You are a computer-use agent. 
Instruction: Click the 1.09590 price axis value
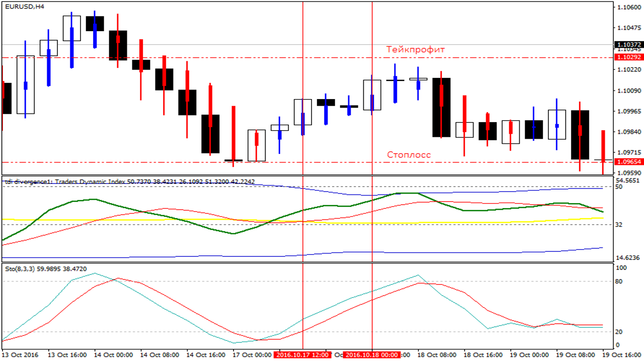pos(628,172)
